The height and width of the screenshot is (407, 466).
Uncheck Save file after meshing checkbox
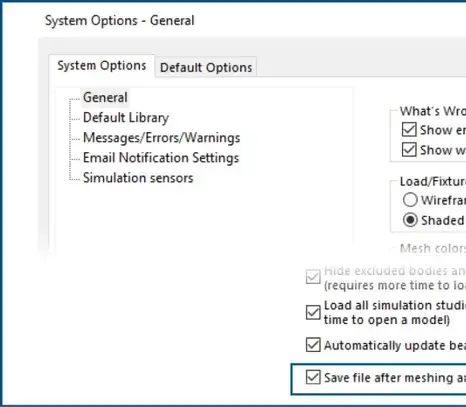click(x=313, y=377)
